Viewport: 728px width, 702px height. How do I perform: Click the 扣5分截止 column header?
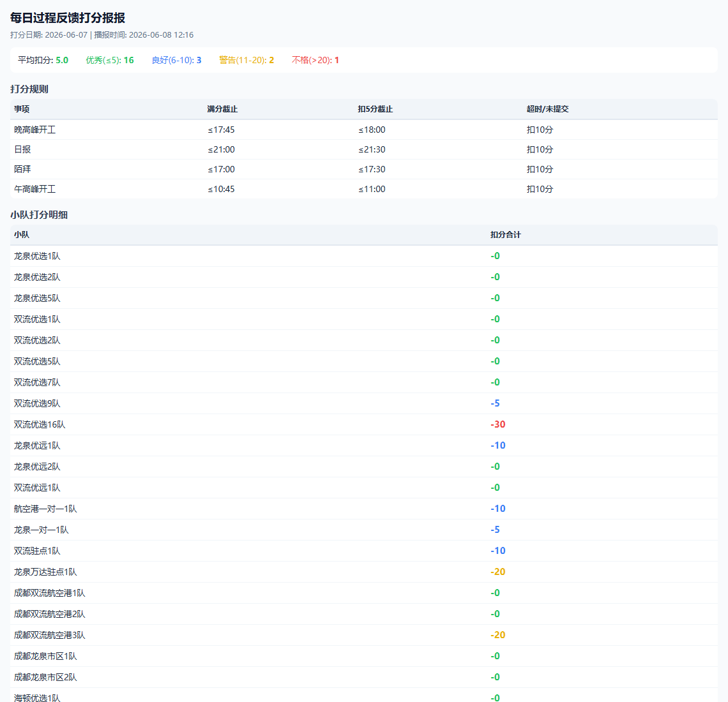[375, 109]
